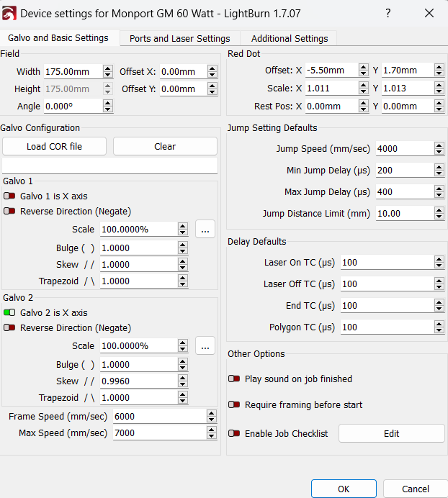The height and width of the screenshot is (498, 448).
Task: Click Field Offset Y stepper
Action: (x=212, y=89)
